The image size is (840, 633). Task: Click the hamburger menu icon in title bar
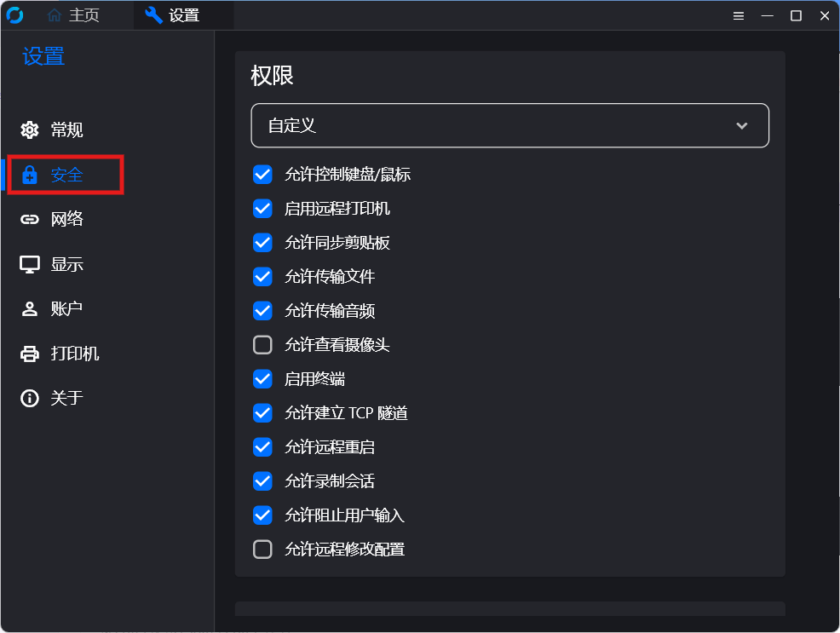click(x=738, y=15)
